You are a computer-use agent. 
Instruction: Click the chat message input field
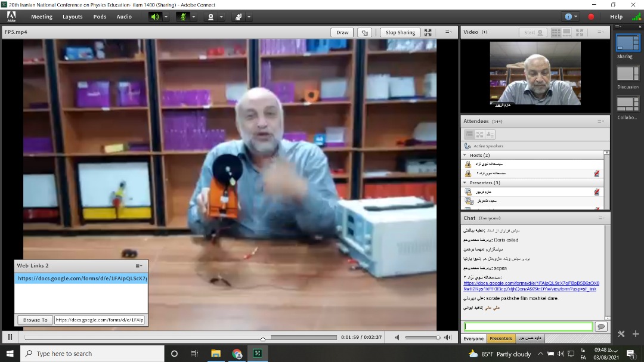[528, 326]
